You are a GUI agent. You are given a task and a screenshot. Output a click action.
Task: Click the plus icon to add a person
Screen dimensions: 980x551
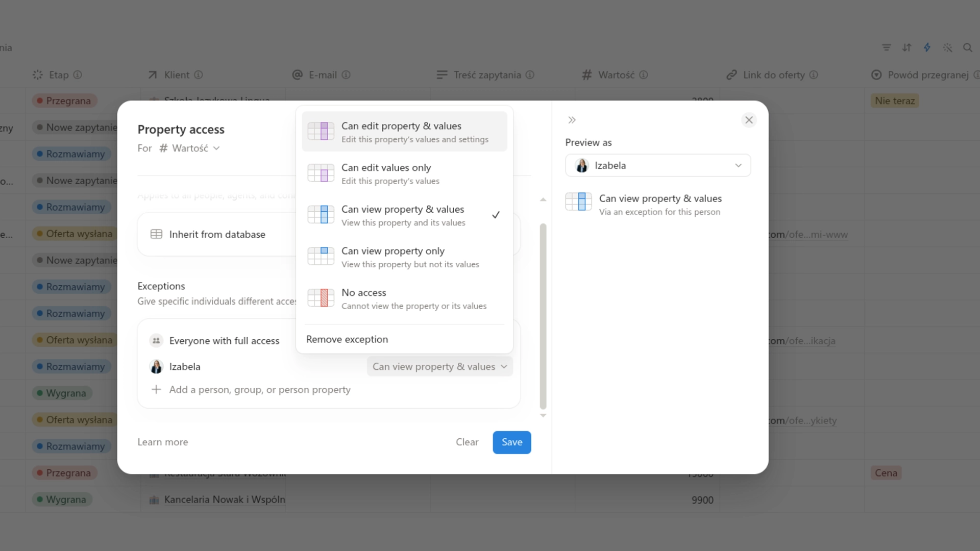[156, 389]
